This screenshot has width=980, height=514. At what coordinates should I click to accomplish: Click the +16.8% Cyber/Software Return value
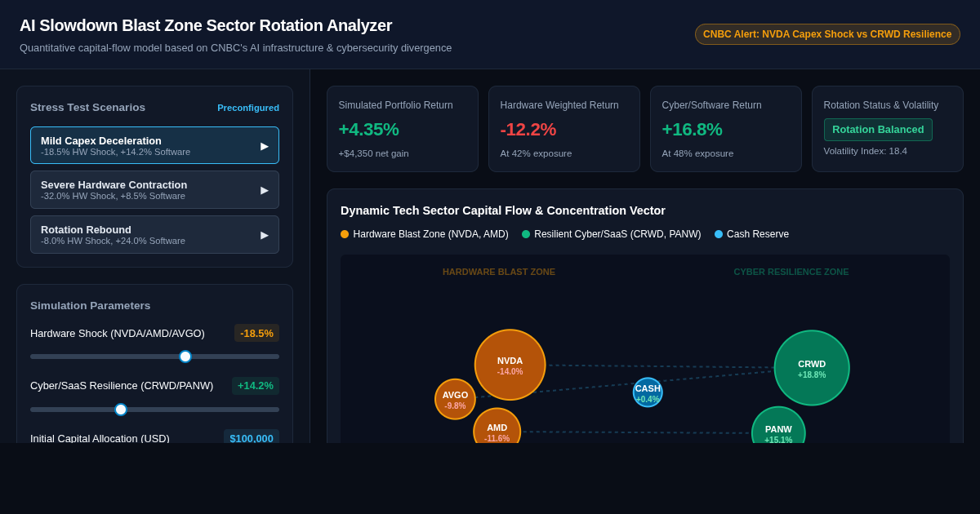693,130
